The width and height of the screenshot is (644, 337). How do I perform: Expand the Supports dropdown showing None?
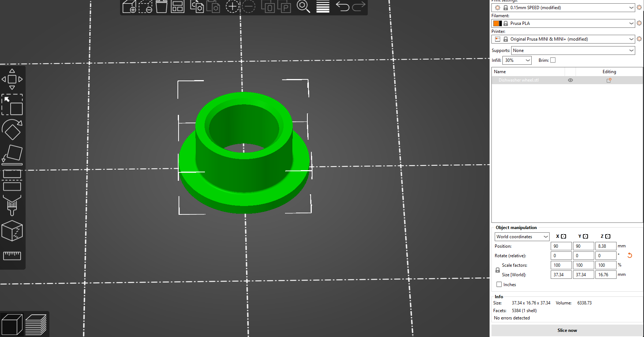point(573,50)
